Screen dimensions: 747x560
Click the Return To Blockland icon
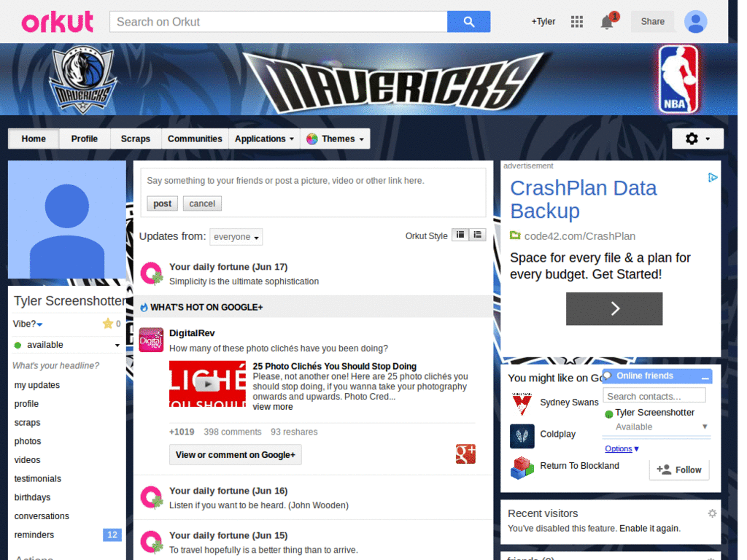(522, 467)
